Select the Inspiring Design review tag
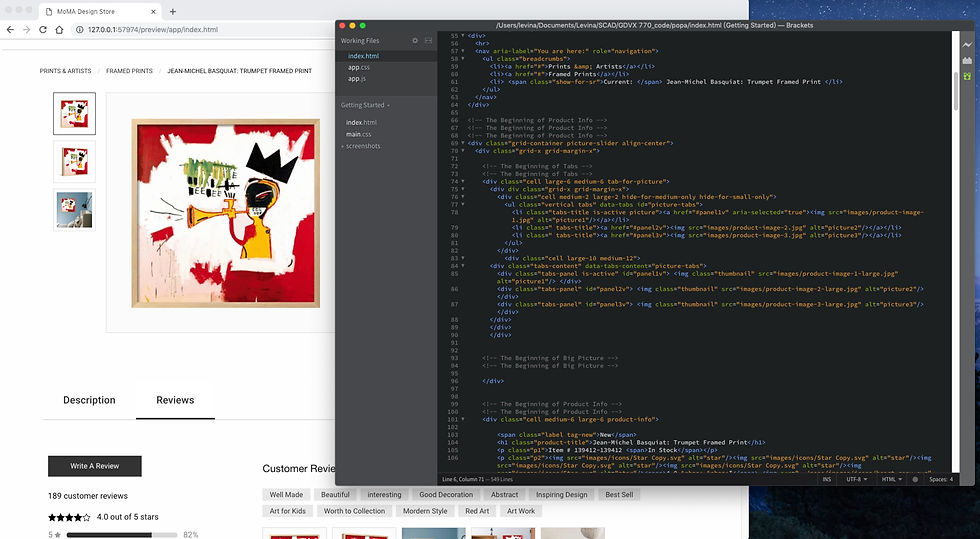 click(x=562, y=495)
